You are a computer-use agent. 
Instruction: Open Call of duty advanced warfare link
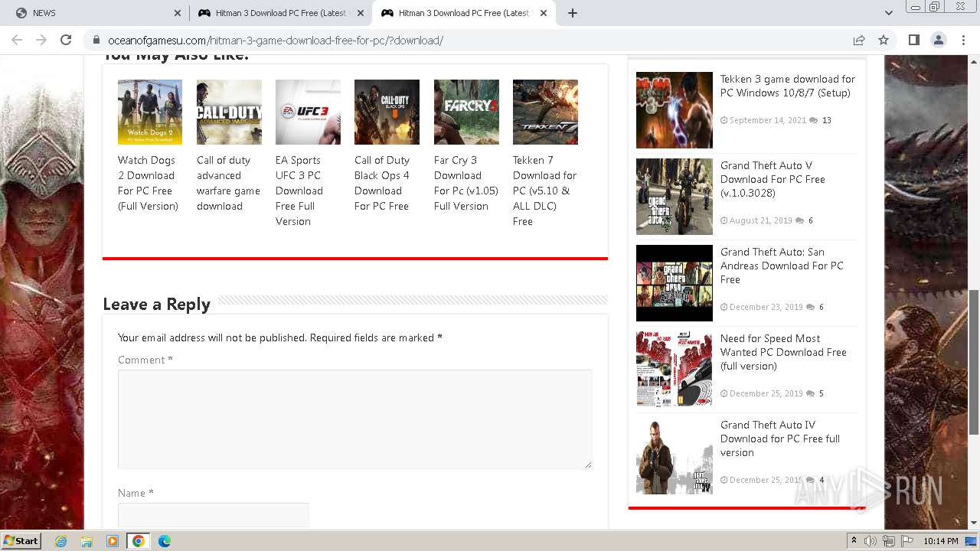[228, 183]
